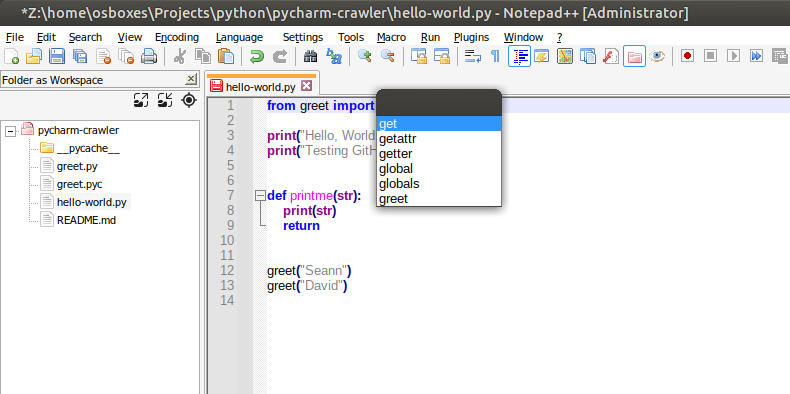This screenshot has height=394, width=790.
Task: Select greet.pyc in file tree
Action: click(80, 184)
